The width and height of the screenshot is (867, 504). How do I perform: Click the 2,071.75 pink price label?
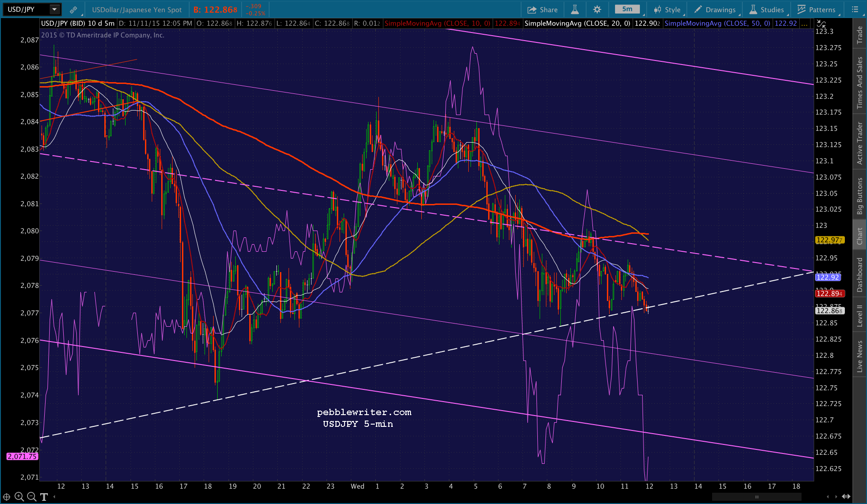(x=22, y=457)
